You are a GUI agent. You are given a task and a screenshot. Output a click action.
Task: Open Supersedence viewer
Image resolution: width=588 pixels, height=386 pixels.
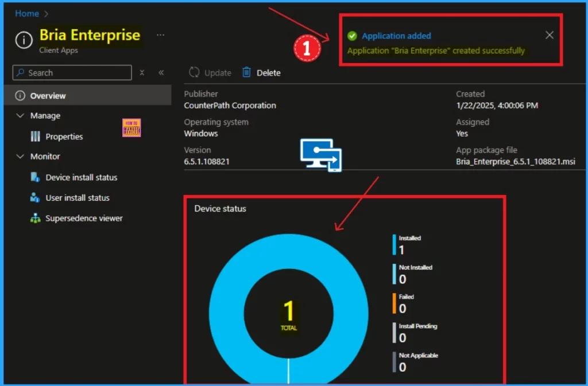pos(84,219)
